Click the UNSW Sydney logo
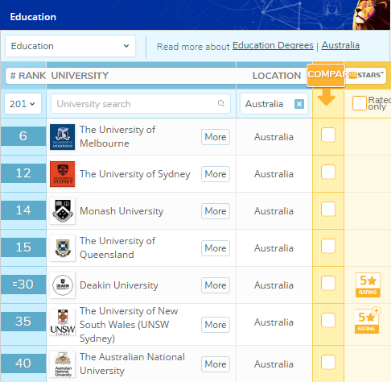This screenshot has width=392, height=382. (62, 322)
